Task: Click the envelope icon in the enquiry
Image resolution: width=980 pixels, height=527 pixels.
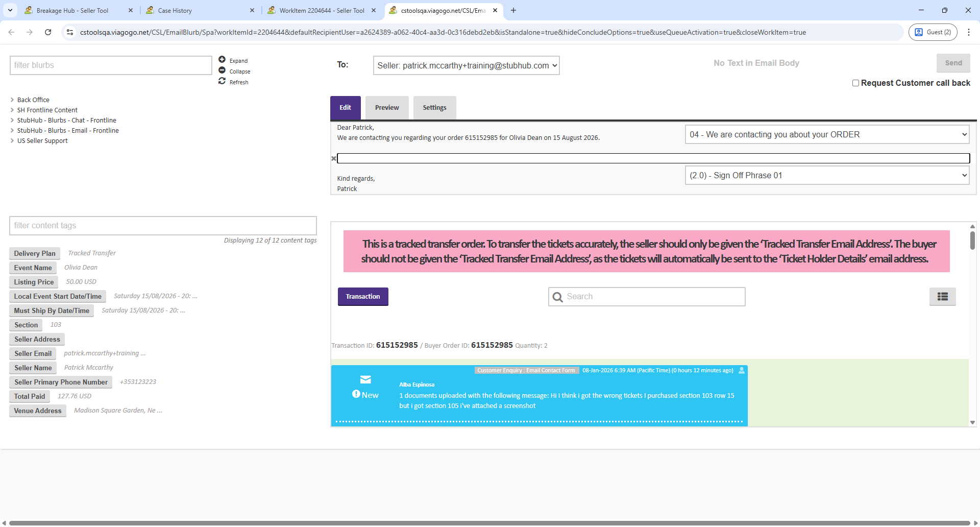Action: 365,379
